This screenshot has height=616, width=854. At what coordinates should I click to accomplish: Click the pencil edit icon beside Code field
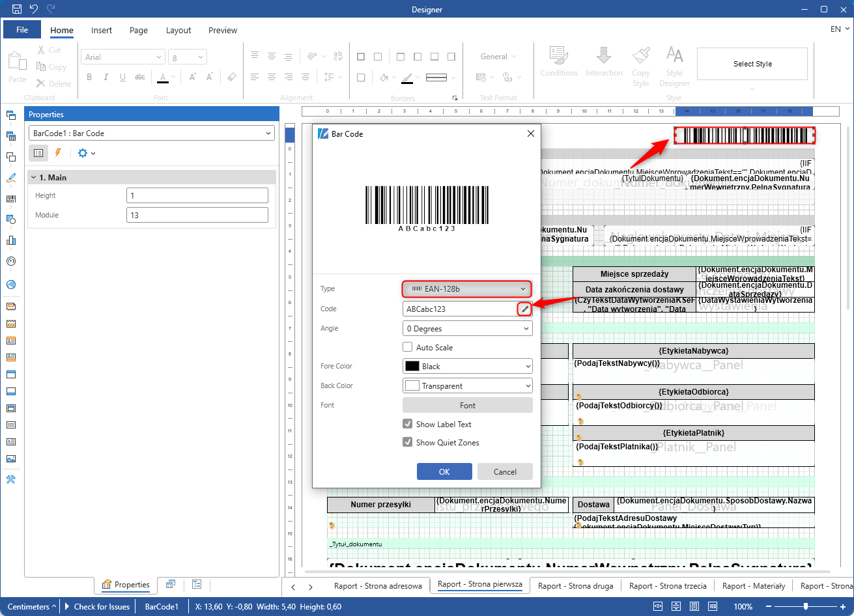point(524,309)
